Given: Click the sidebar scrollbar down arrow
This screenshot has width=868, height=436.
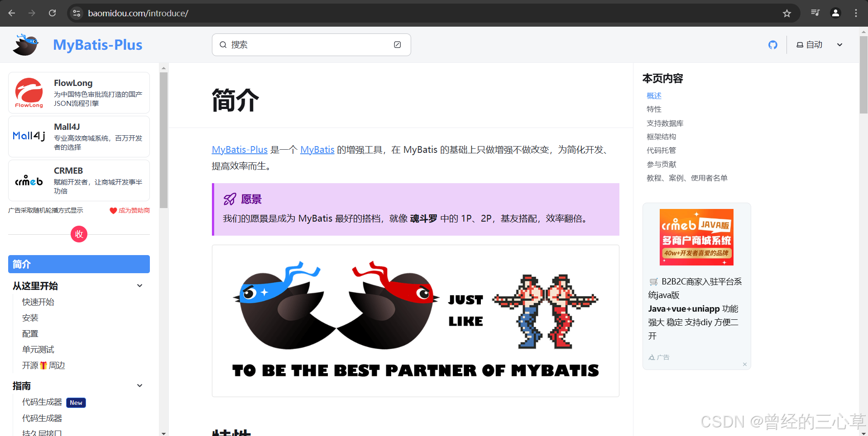Looking at the screenshot, I should pyautogui.click(x=163, y=433).
